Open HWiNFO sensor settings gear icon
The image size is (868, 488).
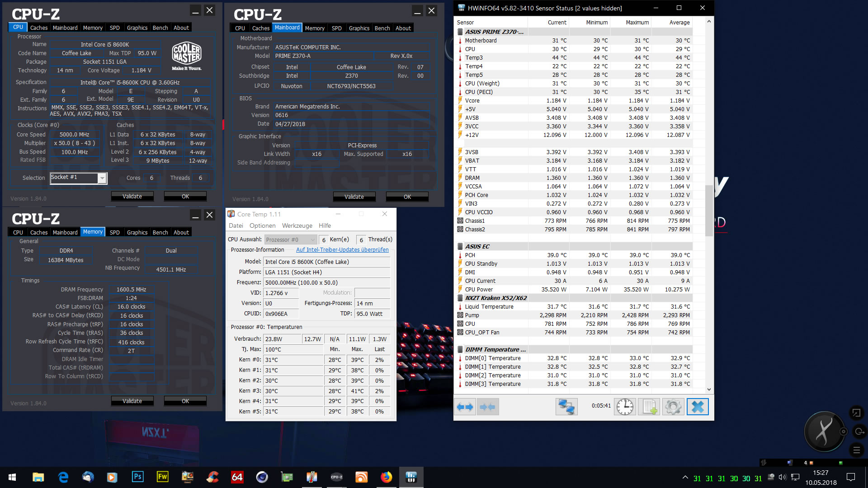[x=673, y=407]
